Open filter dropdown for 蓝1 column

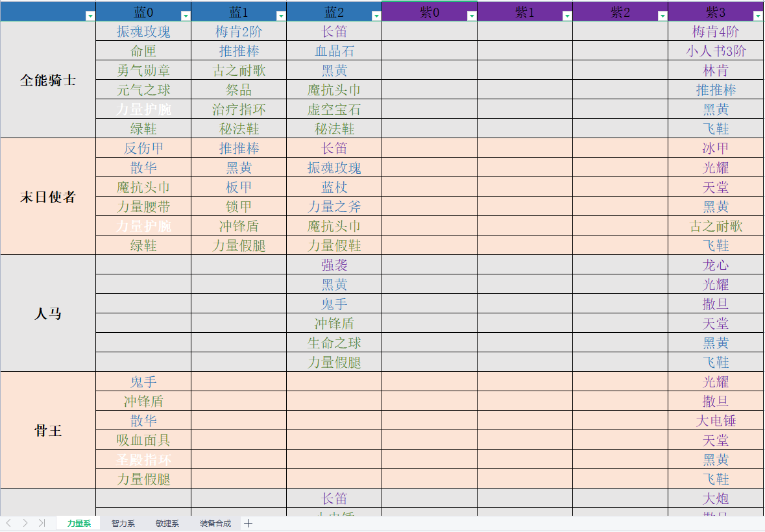click(x=281, y=16)
